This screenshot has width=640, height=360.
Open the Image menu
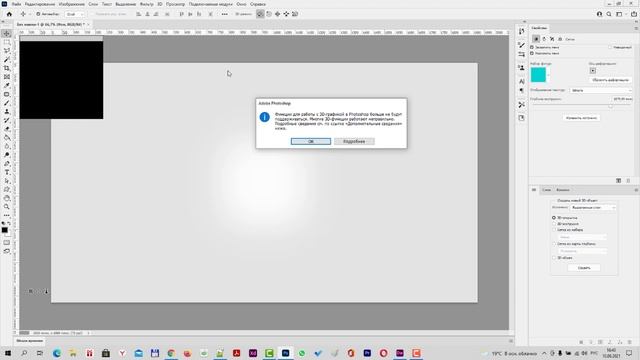71,4
